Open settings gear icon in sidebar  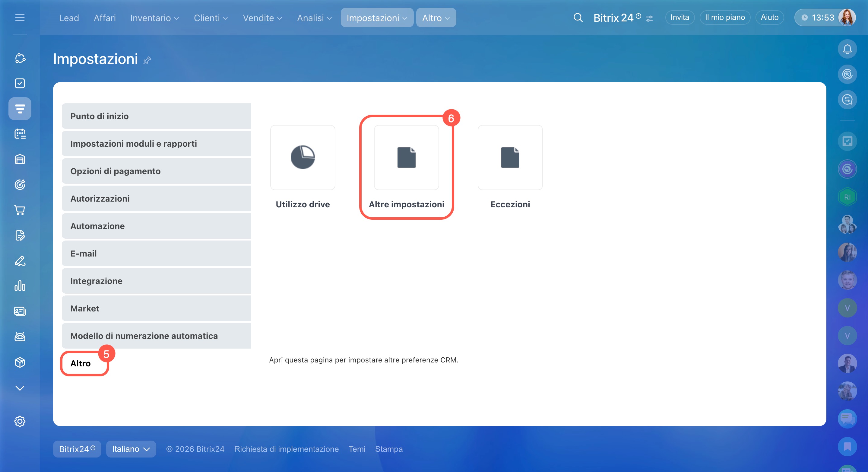pyautogui.click(x=20, y=421)
